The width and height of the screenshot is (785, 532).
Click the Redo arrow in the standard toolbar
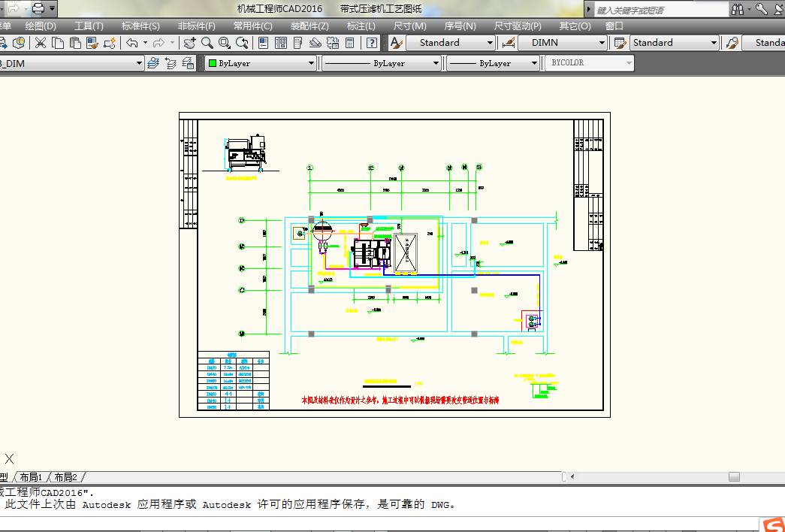pyautogui.click(x=159, y=43)
